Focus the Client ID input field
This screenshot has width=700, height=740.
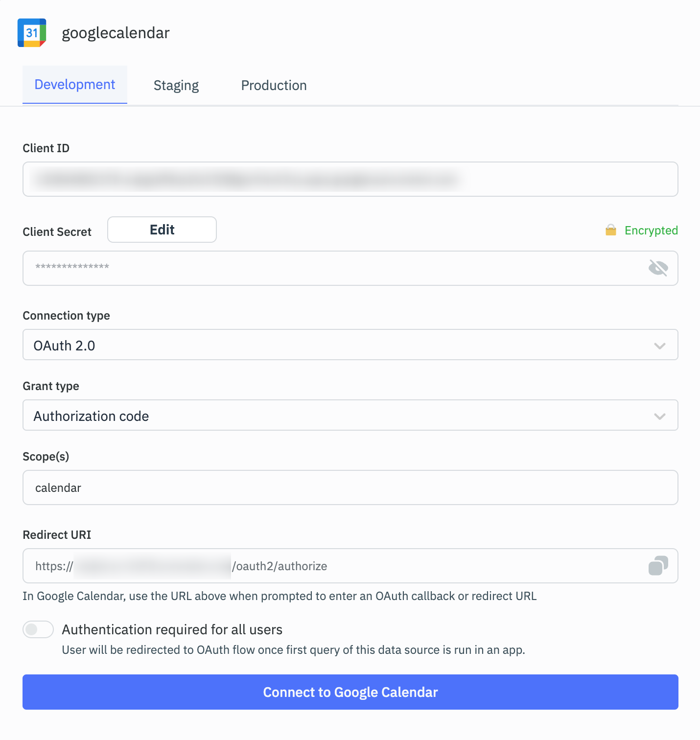[350, 179]
